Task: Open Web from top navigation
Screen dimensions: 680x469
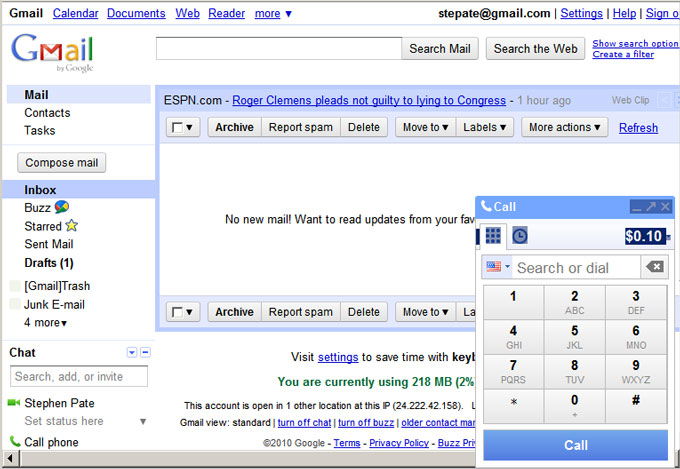Action: click(187, 13)
